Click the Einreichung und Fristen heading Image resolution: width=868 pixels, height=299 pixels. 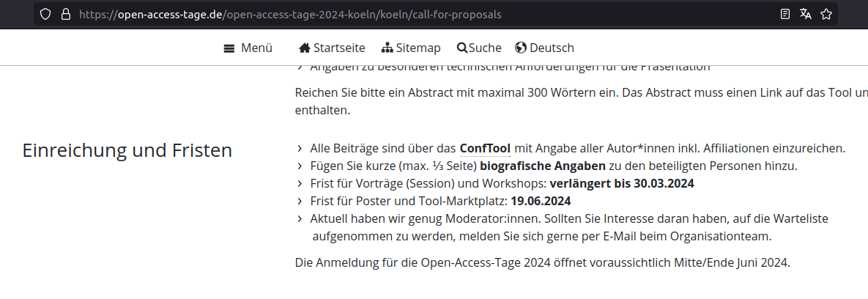[x=127, y=150]
